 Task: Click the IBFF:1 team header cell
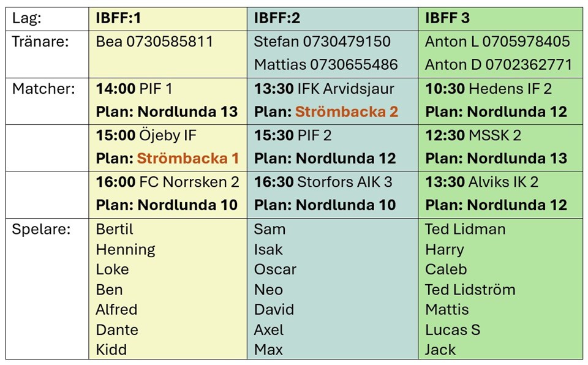(168, 19)
